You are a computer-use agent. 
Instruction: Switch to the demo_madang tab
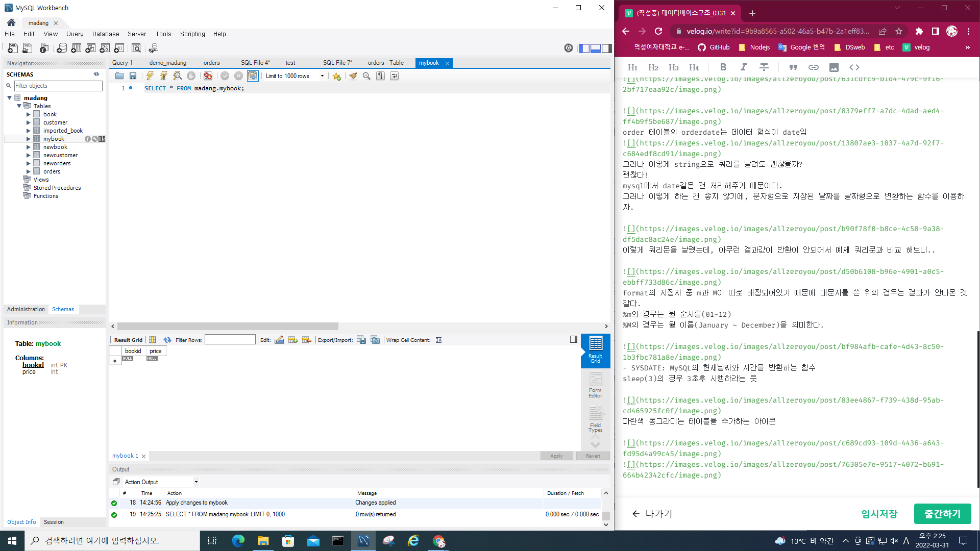[x=167, y=63]
